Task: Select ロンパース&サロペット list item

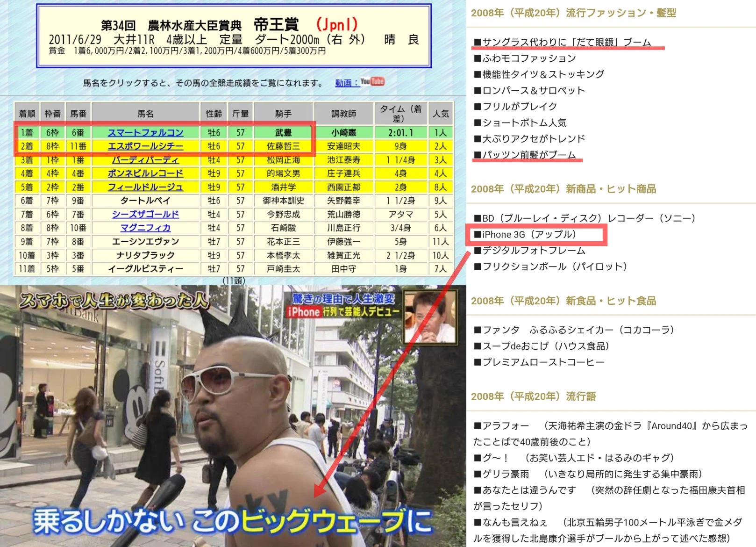Action: (529, 90)
